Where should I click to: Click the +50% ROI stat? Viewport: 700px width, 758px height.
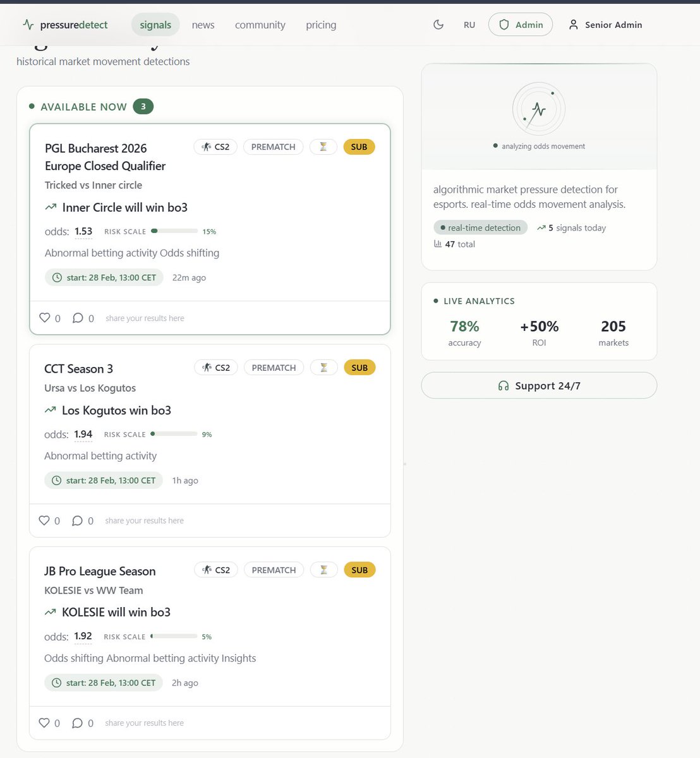(x=539, y=333)
